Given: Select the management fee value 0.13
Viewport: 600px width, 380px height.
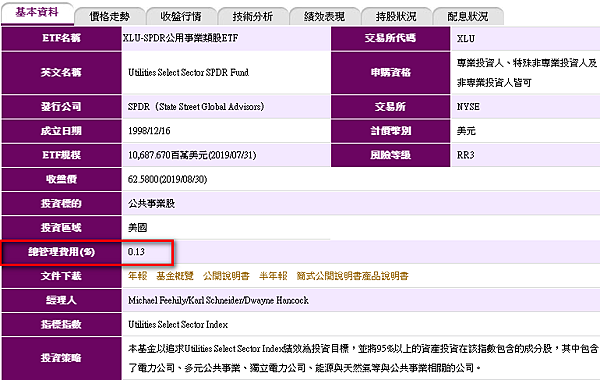Looking at the screenshot, I should 136,252.
